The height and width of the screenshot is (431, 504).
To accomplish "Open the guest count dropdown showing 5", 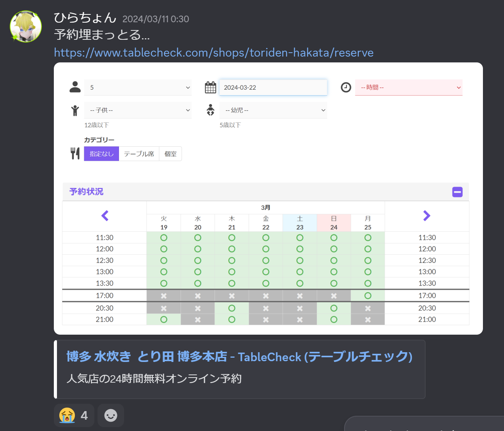I will tap(138, 87).
